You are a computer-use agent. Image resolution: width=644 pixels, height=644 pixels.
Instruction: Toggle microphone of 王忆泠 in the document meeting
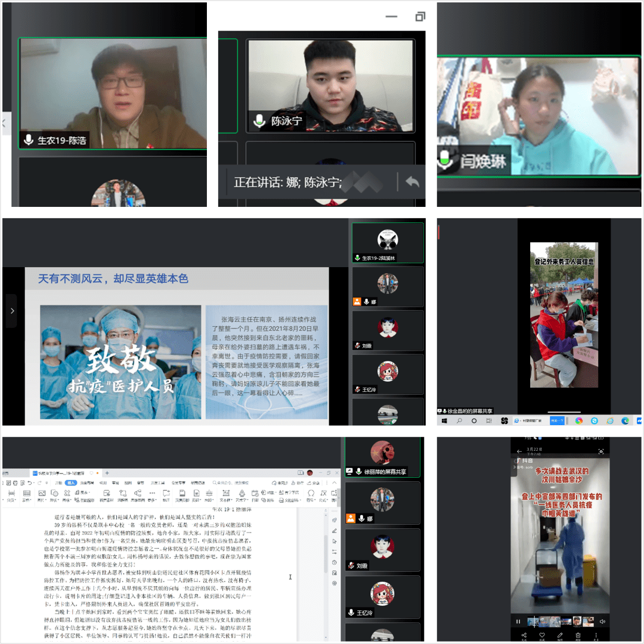tap(351, 612)
